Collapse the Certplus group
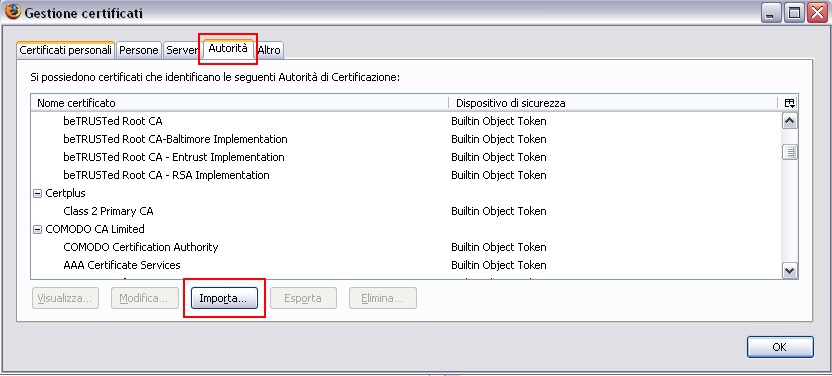Viewport: 832px width, 376px height. tap(37, 194)
